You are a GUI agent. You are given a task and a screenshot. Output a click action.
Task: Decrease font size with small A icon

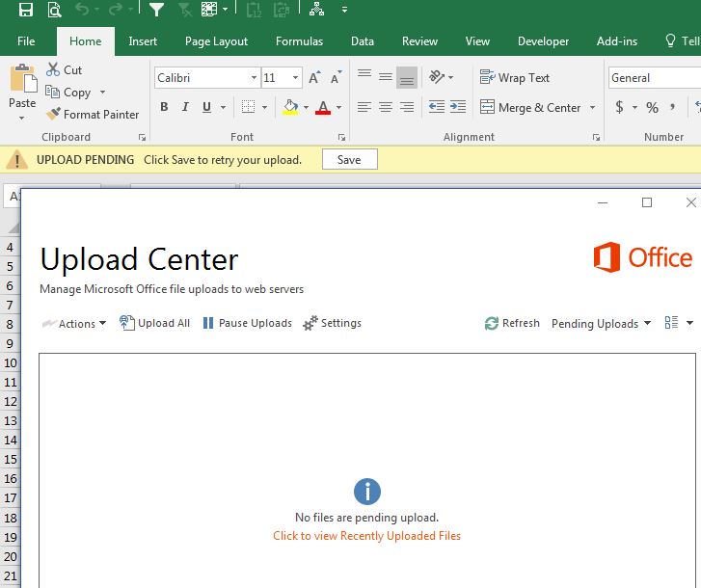[x=337, y=78]
